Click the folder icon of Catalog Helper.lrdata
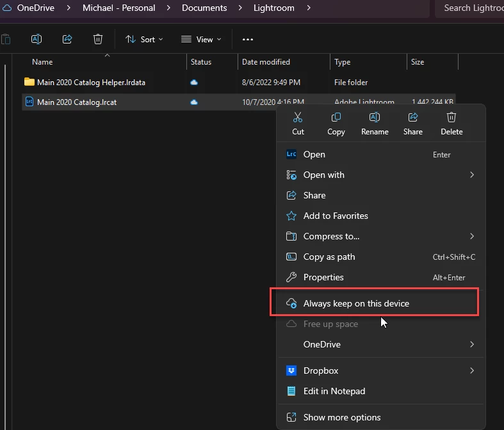Image resolution: width=504 pixels, height=430 pixels. 29,82
